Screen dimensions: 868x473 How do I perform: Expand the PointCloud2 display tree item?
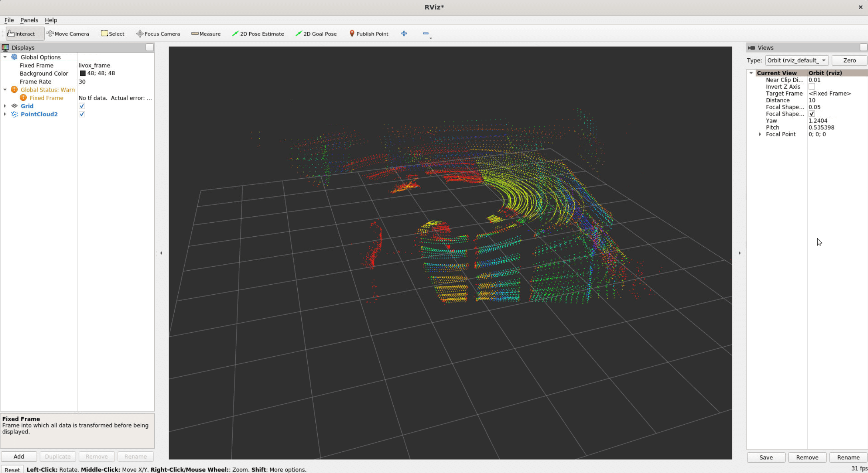point(5,114)
